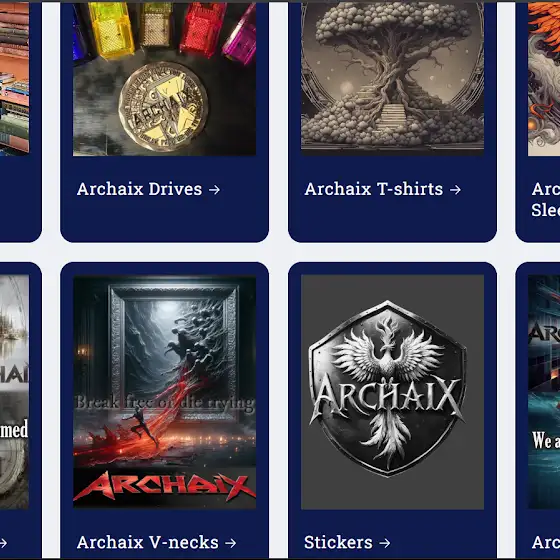
Task: Open the Archaix T-shirts link
Action: coord(382,189)
